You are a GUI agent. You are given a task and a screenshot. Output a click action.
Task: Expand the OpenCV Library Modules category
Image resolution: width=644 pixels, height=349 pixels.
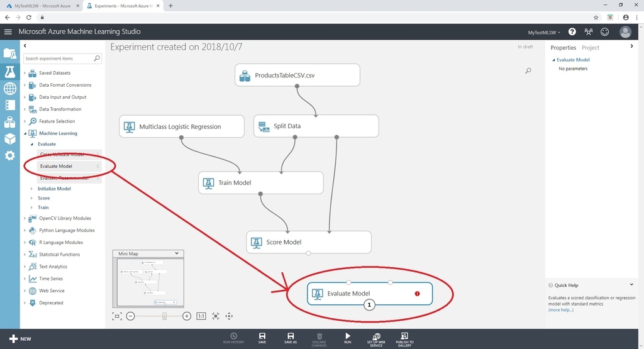(x=25, y=218)
